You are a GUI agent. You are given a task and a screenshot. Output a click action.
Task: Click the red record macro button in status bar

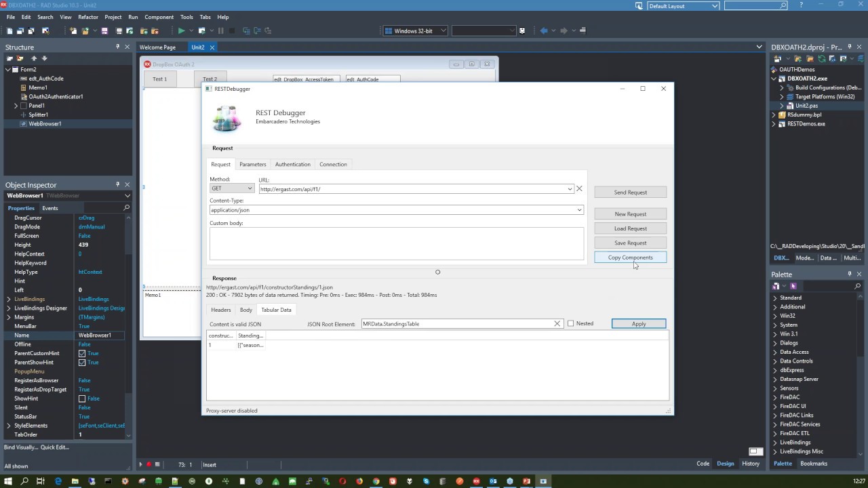pyautogui.click(x=149, y=464)
